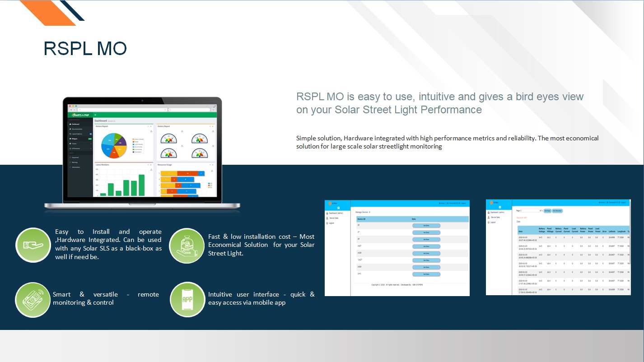Click the Date column header in data table
Screen dimensions: 644x362
click(x=520, y=232)
